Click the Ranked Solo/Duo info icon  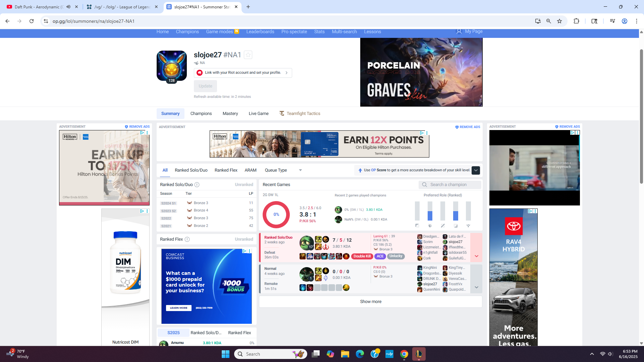(x=197, y=185)
